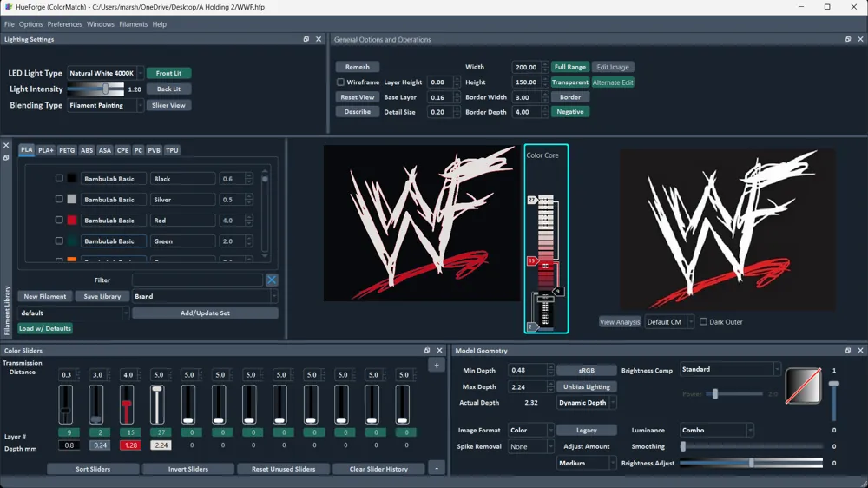Click the filament list scrollbar
The image size is (868, 488).
[x=265, y=213]
